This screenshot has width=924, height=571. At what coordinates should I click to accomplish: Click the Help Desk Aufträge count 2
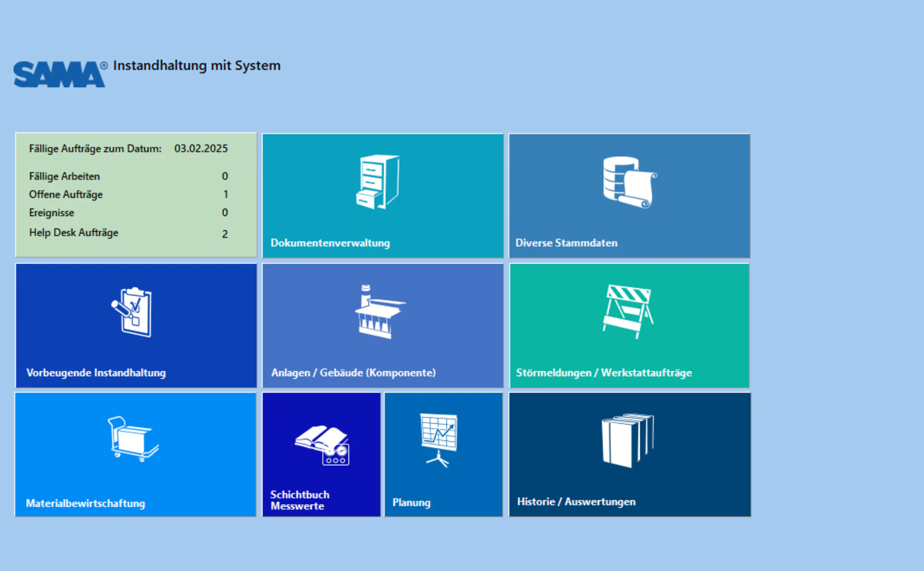(225, 234)
